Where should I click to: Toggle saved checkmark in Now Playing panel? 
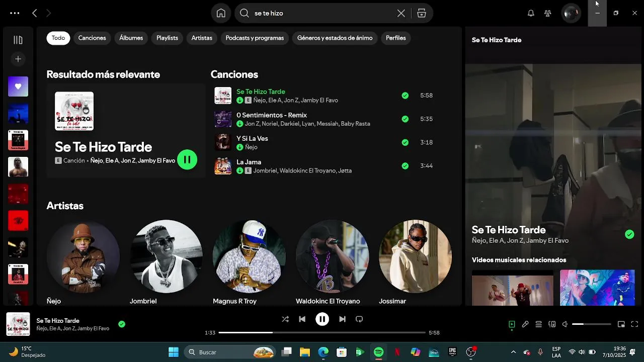coord(629,234)
